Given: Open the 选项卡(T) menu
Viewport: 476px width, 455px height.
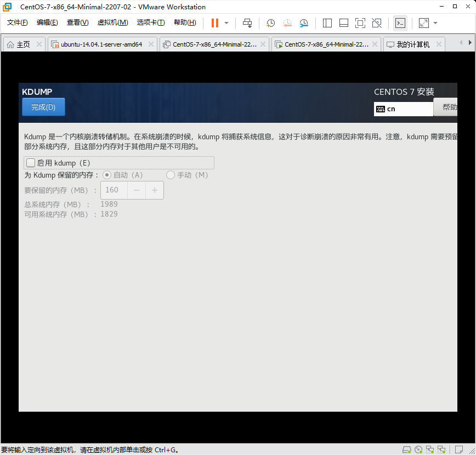Looking at the screenshot, I should pos(151,22).
